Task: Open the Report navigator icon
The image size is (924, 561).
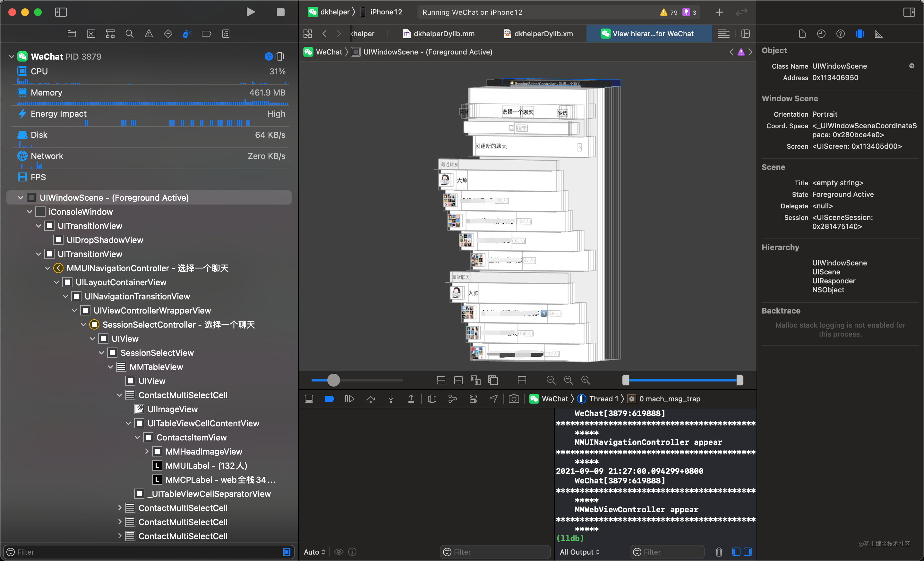Action: point(226,34)
